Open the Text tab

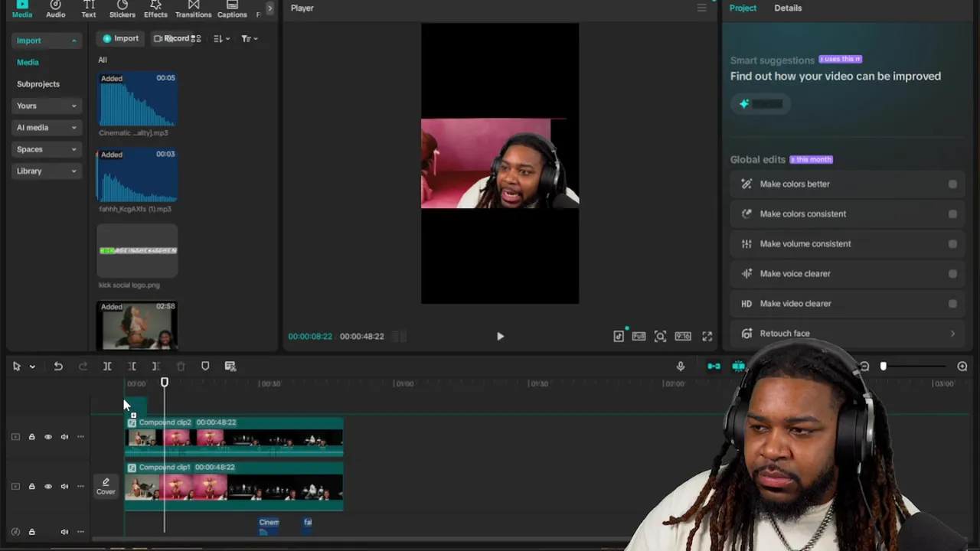click(x=89, y=9)
